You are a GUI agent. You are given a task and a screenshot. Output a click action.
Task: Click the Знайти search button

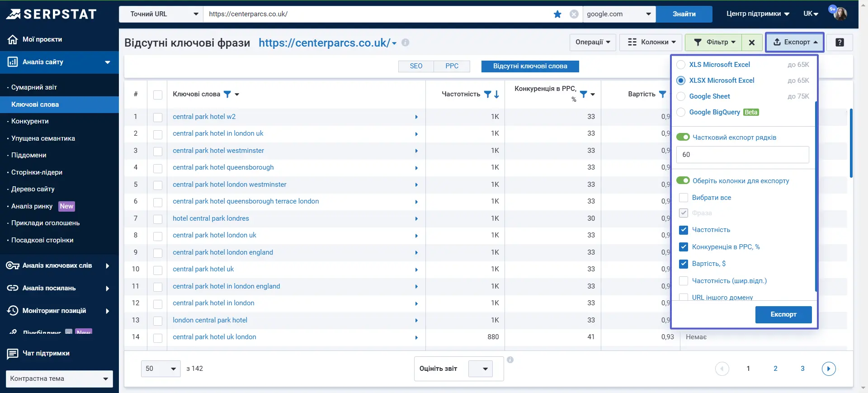coord(684,14)
